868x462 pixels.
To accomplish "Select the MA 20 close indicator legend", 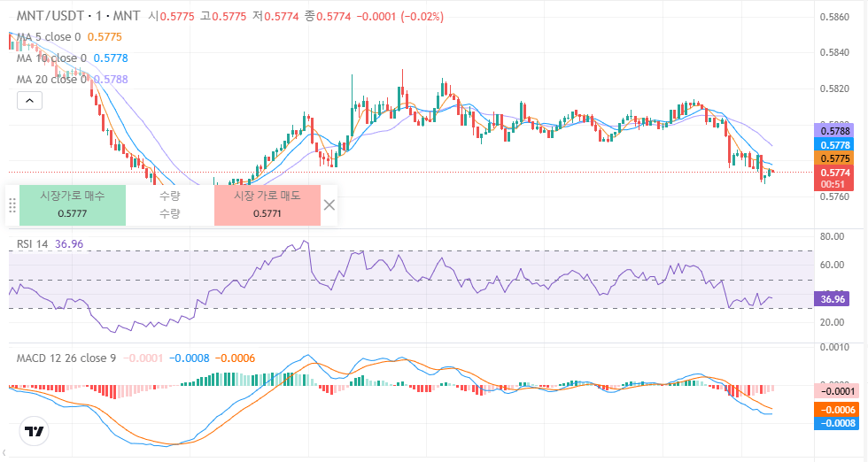I will tap(51, 79).
